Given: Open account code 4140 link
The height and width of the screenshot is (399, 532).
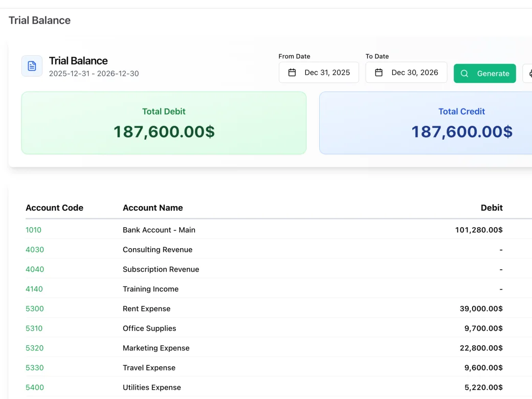Looking at the screenshot, I should pyautogui.click(x=34, y=289).
